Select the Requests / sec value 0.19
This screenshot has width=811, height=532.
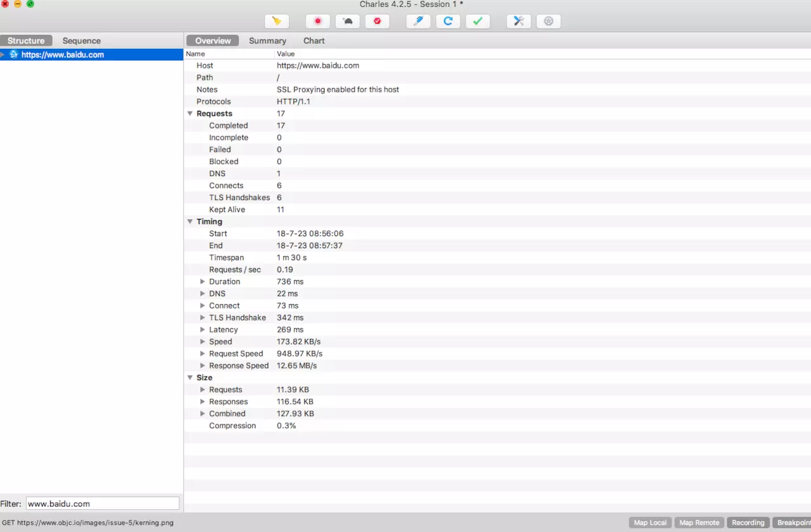pos(284,270)
